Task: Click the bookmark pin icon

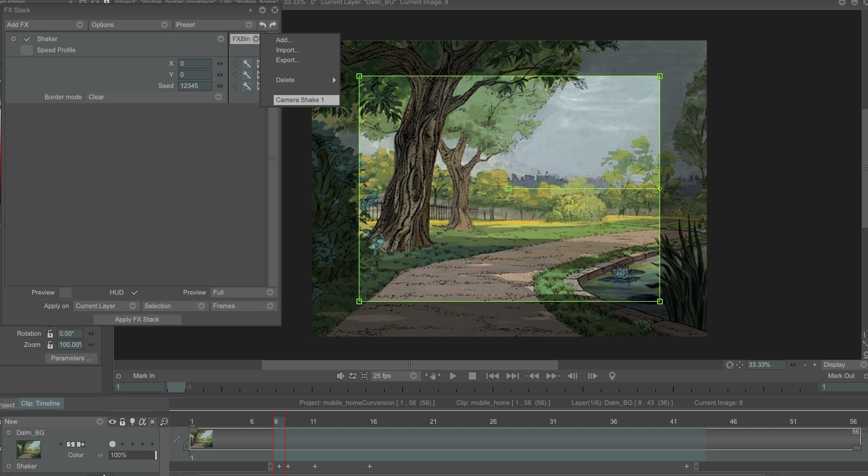Action: (612, 376)
